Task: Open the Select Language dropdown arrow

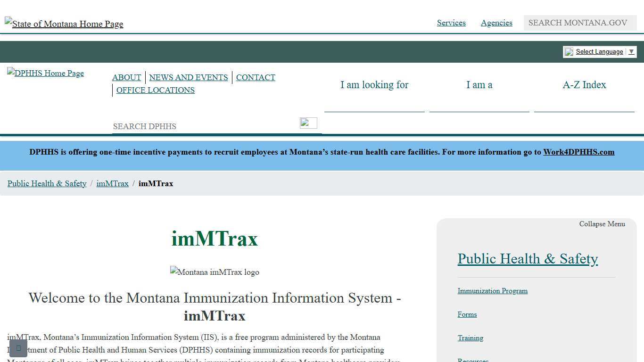Action: tap(632, 52)
